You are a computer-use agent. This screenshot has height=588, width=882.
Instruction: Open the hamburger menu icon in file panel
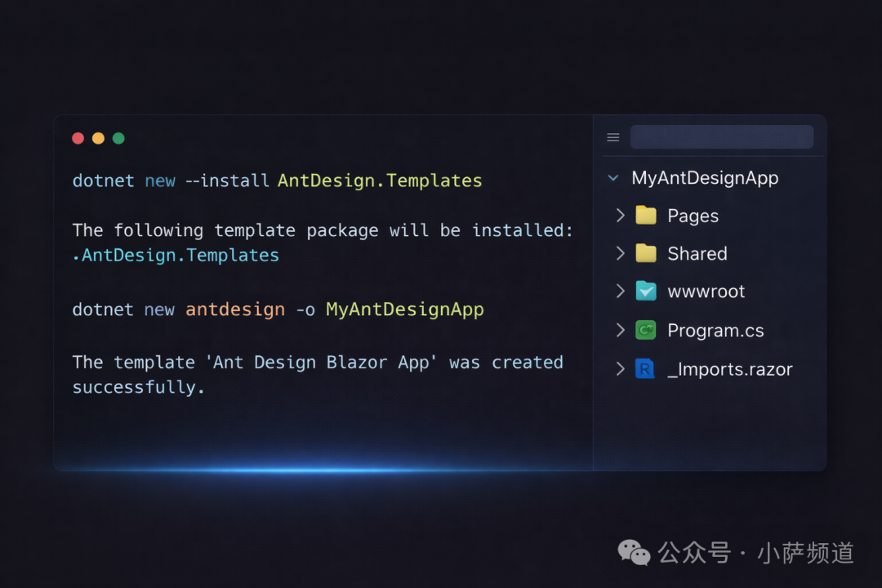pyautogui.click(x=613, y=137)
